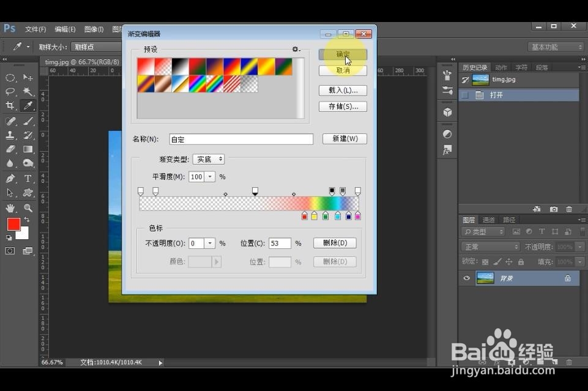Open status bar document info arrow
588x391 pixels.
pos(160,362)
